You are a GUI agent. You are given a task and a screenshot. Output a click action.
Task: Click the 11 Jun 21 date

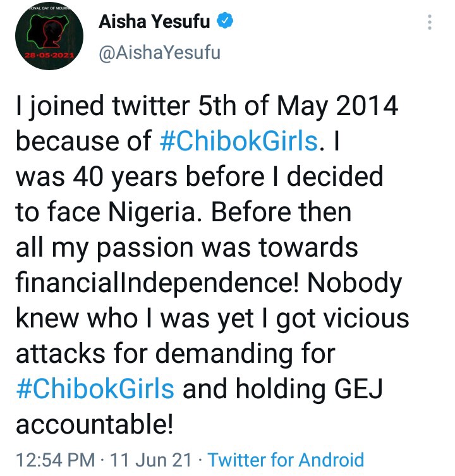click(x=150, y=460)
